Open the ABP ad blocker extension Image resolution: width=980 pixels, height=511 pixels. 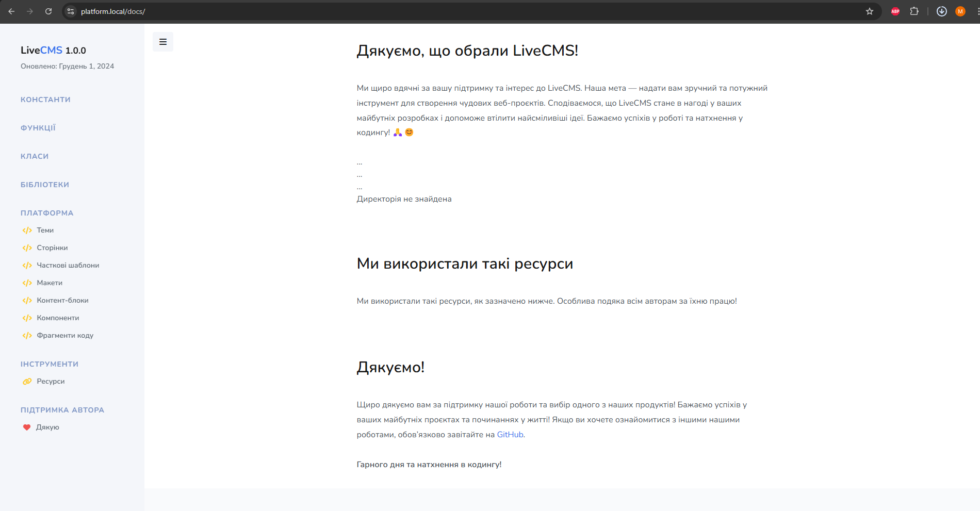tap(895, 11)
